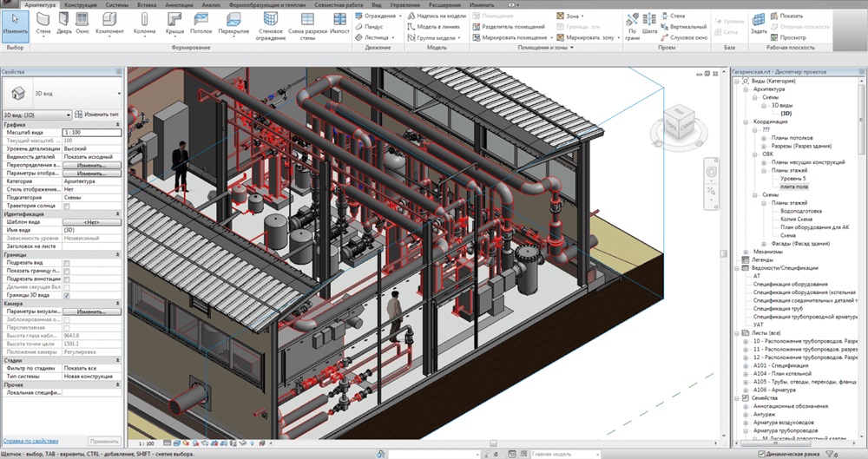Enable the Подрезать вид checkbox
868x459 pixels.
[x=67, y=263]
